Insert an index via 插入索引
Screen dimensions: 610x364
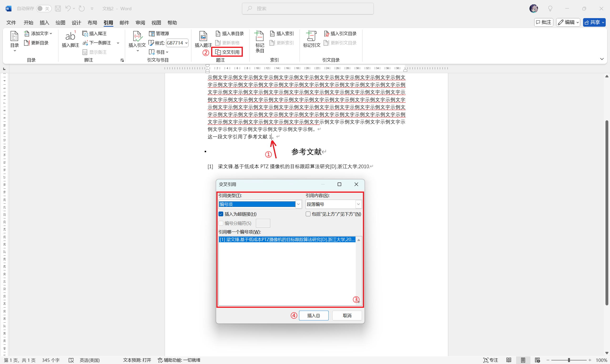(x=282, y=33)
